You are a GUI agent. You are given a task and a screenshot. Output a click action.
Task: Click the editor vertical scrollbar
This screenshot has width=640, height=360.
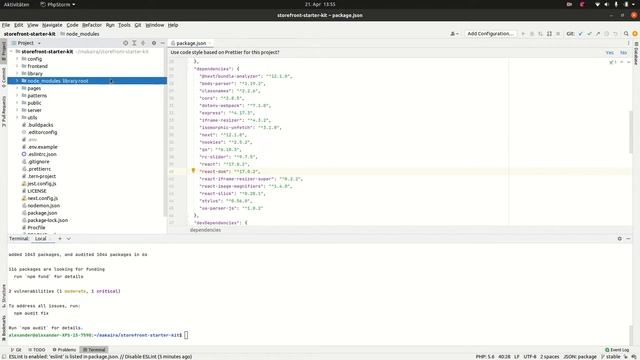point(631,131)
